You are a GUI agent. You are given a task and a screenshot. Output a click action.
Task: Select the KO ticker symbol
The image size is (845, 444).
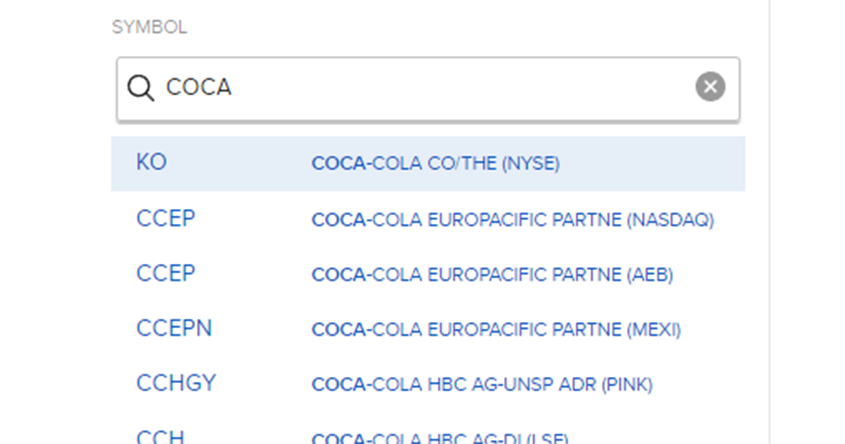tap(152, 163)
